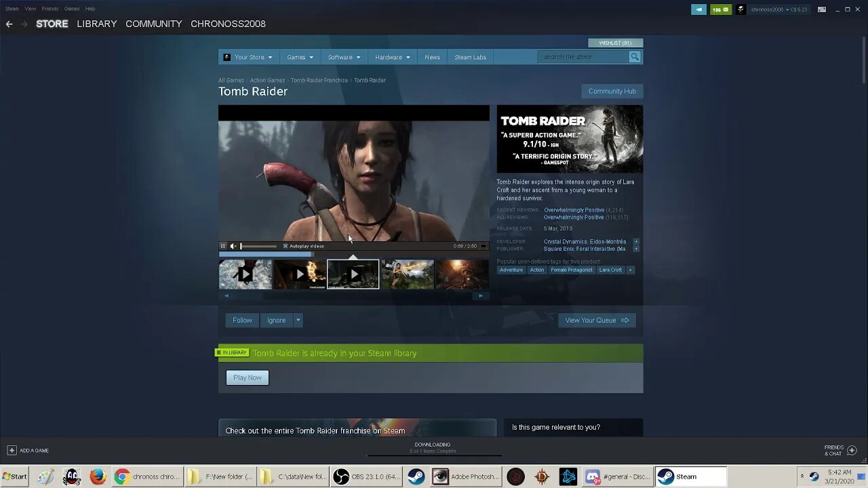868x488 pixels.
Task: Open the Your Store dropdown
Action: click(248, 57)
